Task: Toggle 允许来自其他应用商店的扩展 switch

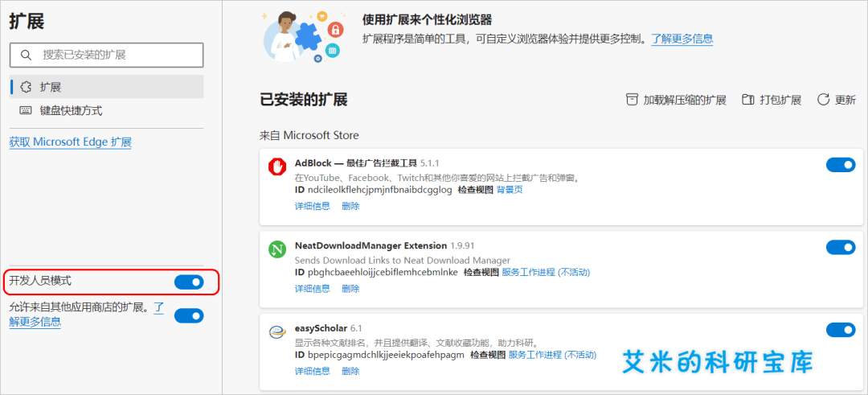Action: 189,316
